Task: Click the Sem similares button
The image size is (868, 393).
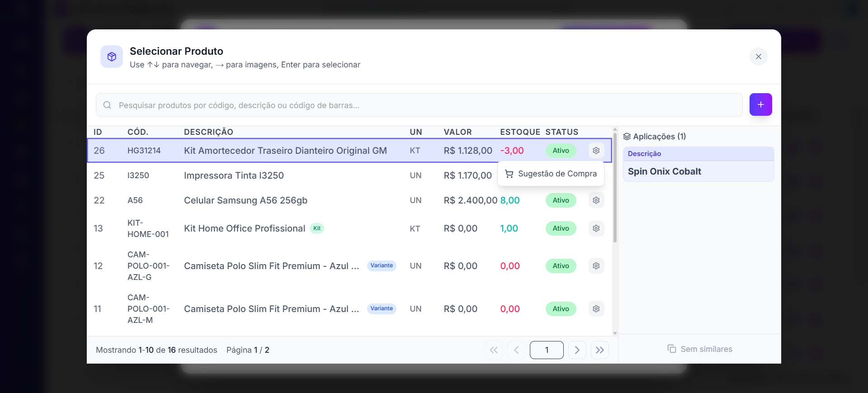Action: coord(700,349)
